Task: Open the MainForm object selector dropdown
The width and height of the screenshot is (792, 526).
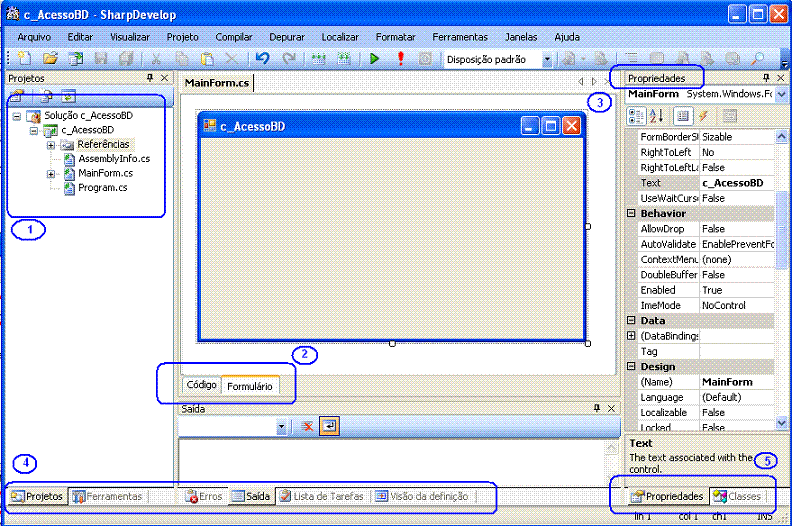Action: click(x=781, y=94)
